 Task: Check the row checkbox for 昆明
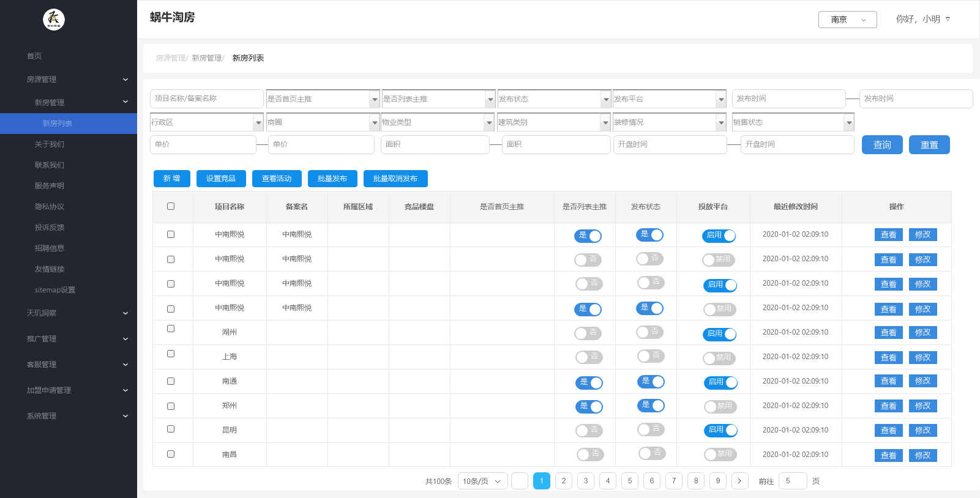click(171, 429)
